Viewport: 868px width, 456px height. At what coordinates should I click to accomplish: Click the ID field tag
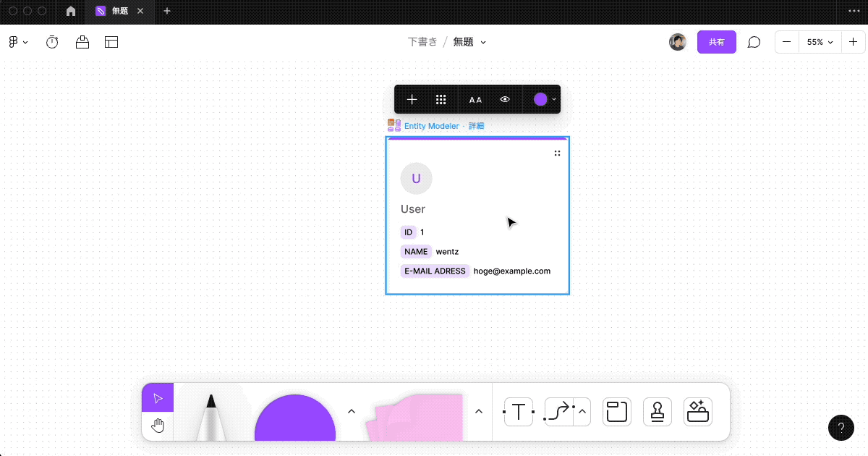[409, 232]
